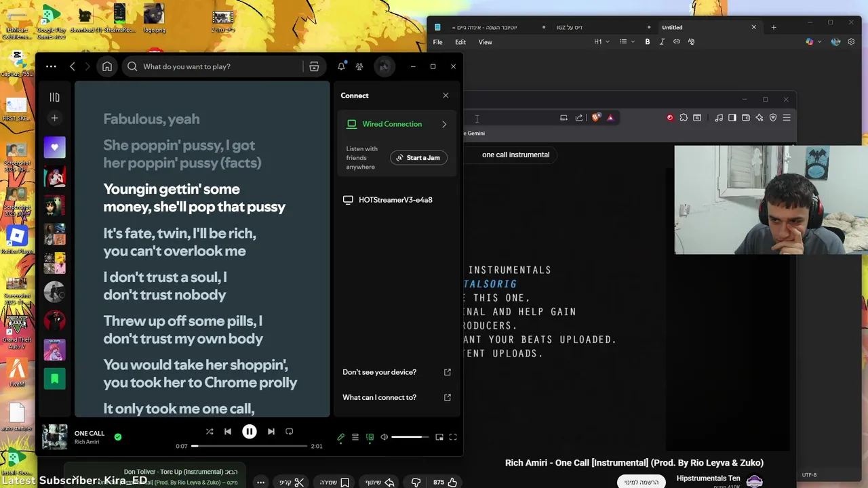Open Spotify profile avatar menu
Screen dimensions: 868x488
[384, 66]
